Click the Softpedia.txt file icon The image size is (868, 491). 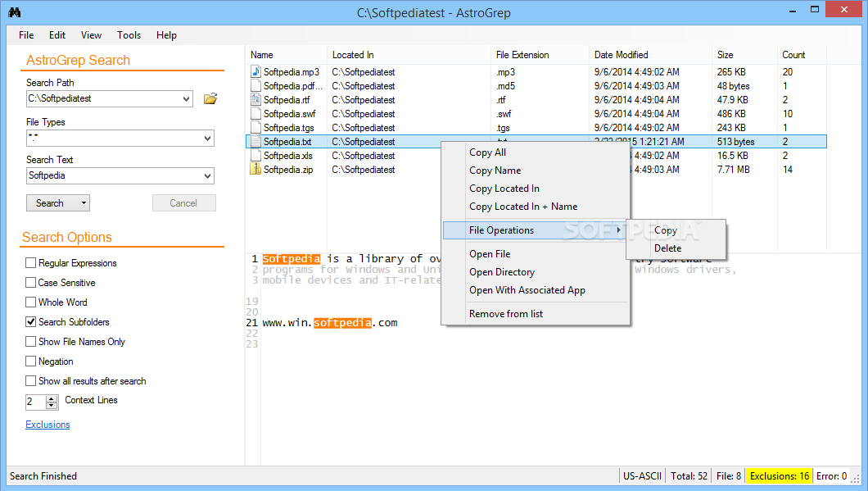click(255, 141)
